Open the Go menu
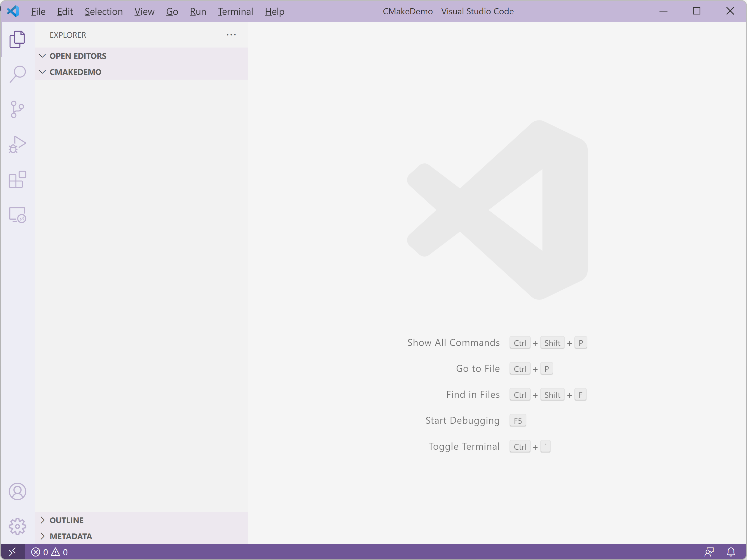 click(x=172, y=11)
